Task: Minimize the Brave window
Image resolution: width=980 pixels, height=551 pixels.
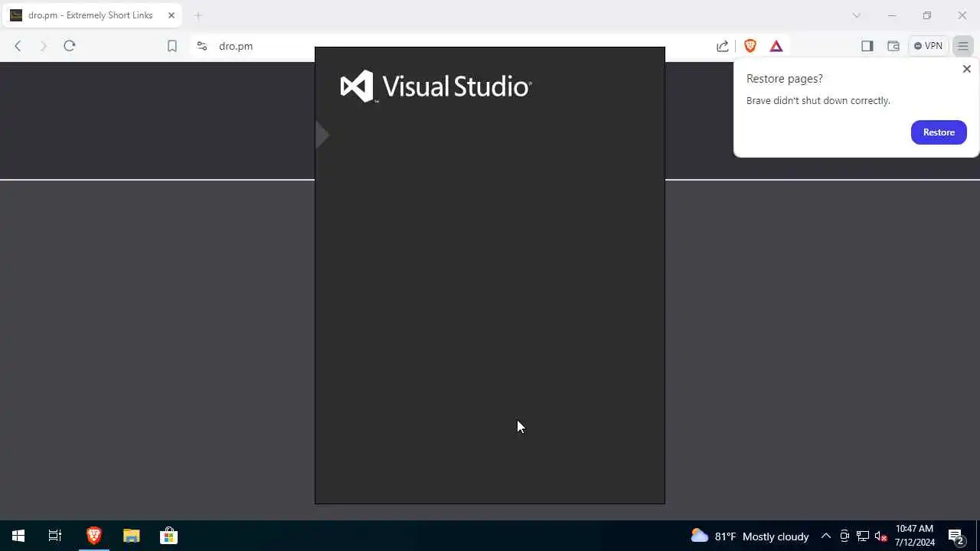Action: 892,15
